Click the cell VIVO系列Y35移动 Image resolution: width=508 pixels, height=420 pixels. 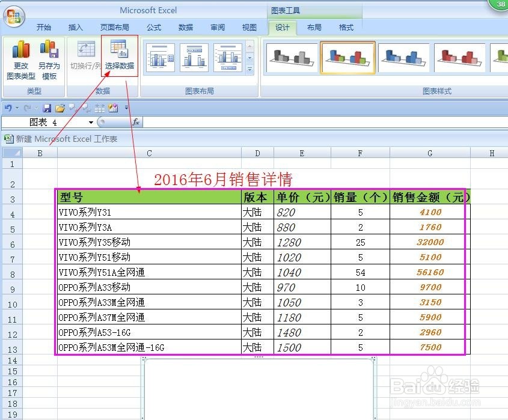point(149,242)
